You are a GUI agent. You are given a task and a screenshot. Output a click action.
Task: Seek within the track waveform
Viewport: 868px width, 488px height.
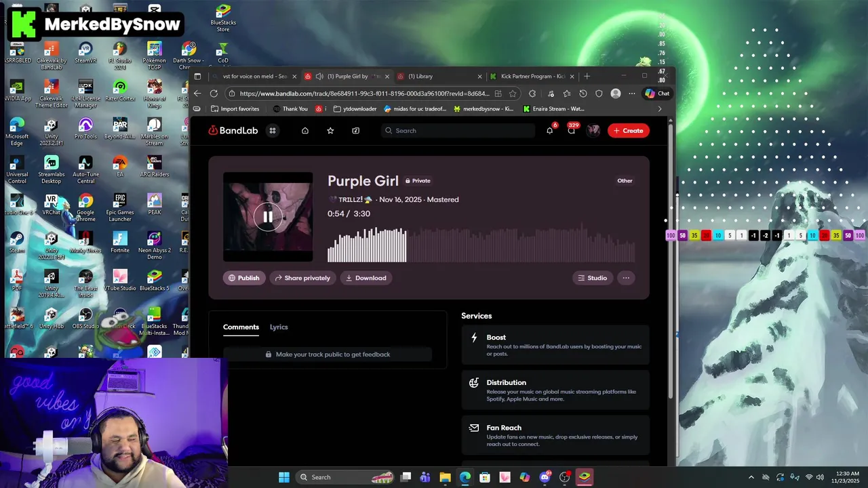point(481,245)
